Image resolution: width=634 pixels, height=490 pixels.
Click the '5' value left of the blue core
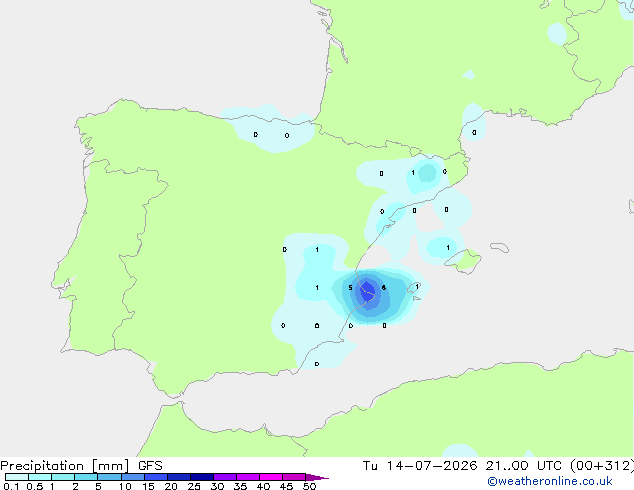350,288
